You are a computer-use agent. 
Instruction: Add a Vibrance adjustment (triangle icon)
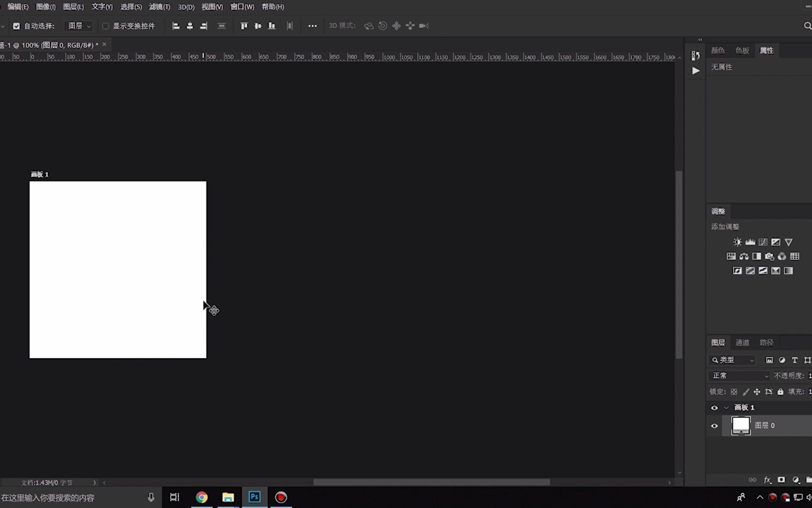click(789, 242)
